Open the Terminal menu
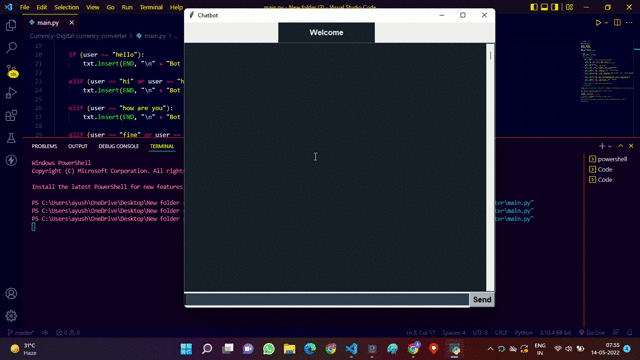Viewport: 640px width, 360px height. click(x=151, y=7)
